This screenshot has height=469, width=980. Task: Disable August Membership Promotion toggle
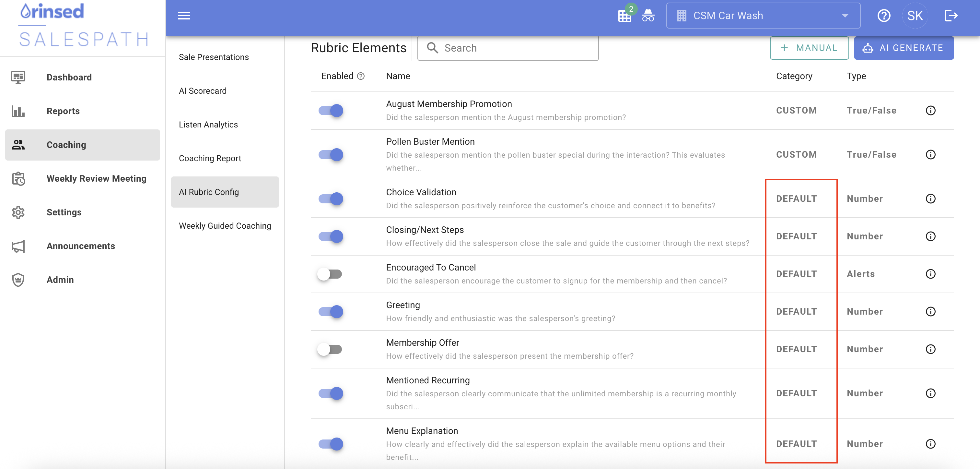(331, 110)
